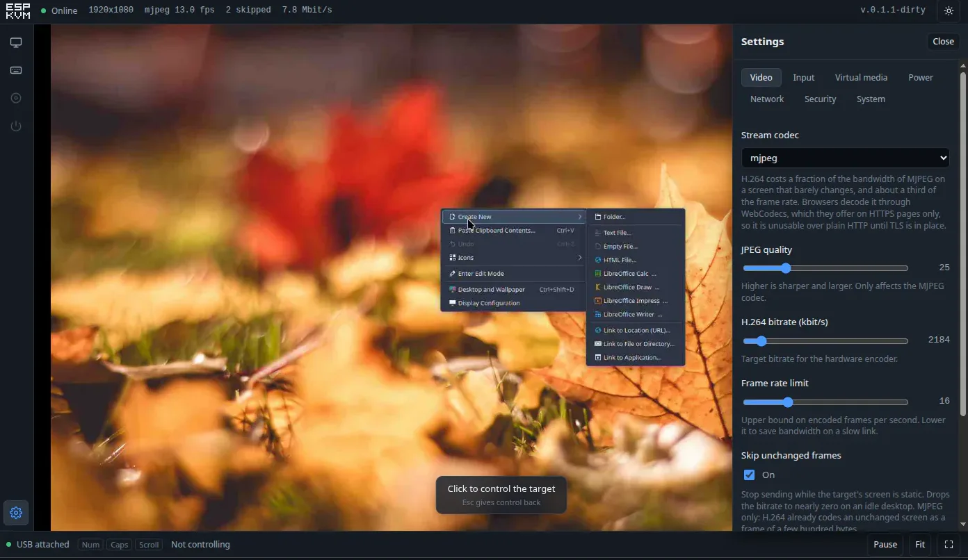Click the version label v.0.1.1-dirty

click(x=893, y=10)
